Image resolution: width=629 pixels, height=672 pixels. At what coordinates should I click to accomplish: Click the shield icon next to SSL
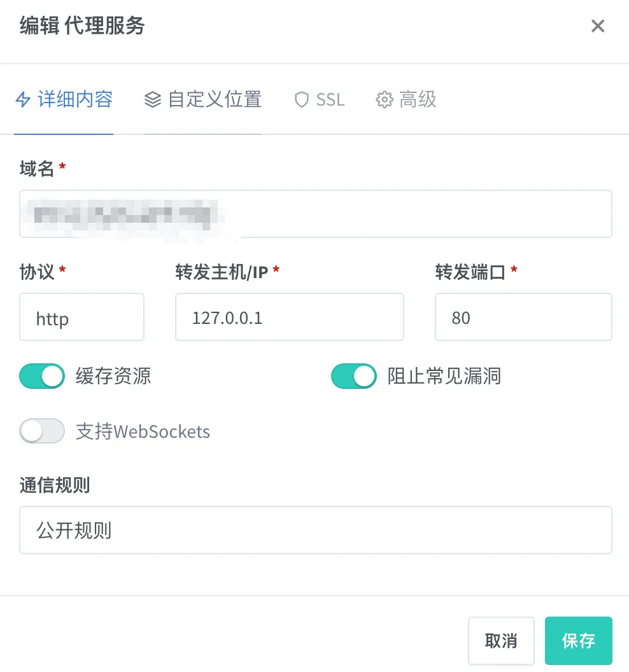click(x=301, y=101)
